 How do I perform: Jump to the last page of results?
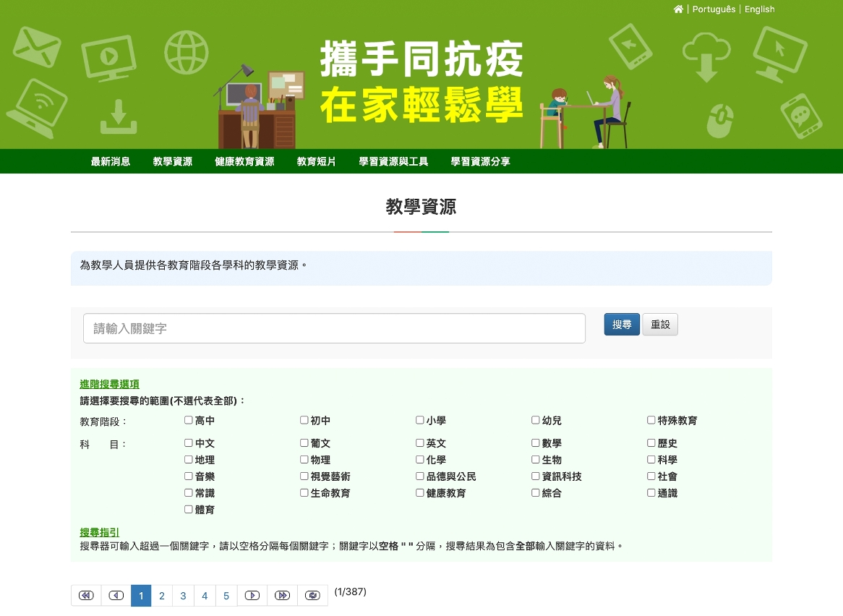282,596
